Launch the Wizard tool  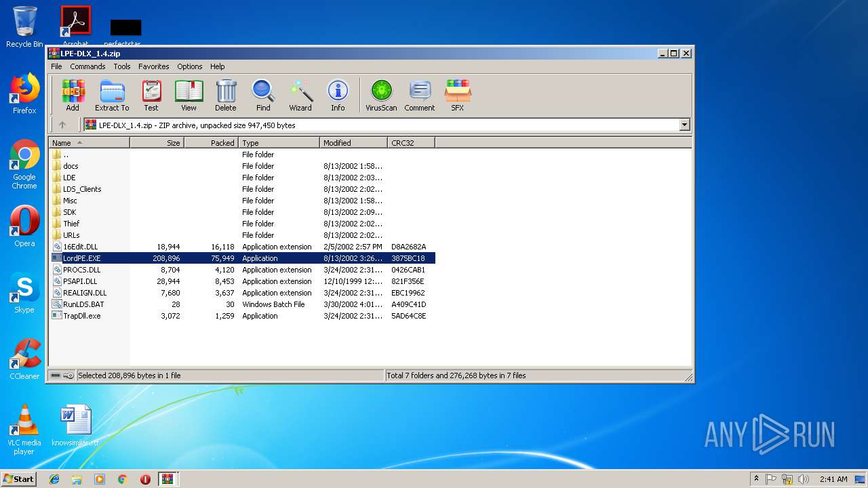point(300,95)
